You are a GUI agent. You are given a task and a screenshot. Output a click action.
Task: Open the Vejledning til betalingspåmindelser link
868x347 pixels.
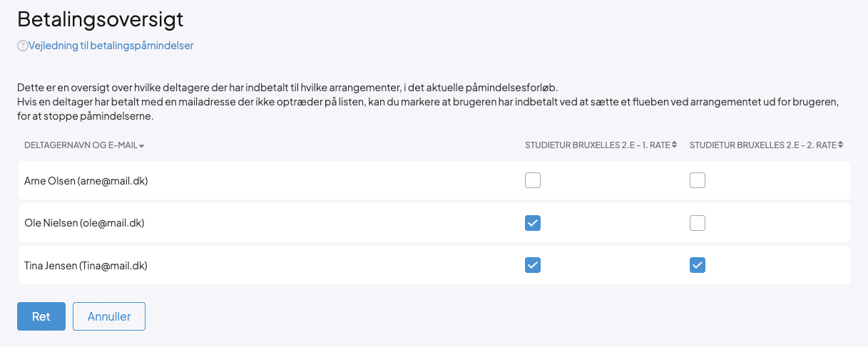tap(111, 46)
